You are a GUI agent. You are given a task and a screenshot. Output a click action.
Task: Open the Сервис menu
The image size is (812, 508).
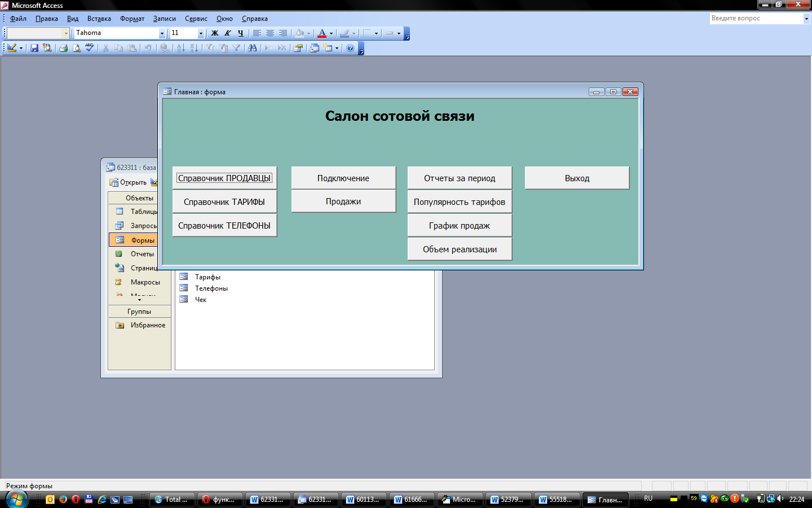pos(196,19)
